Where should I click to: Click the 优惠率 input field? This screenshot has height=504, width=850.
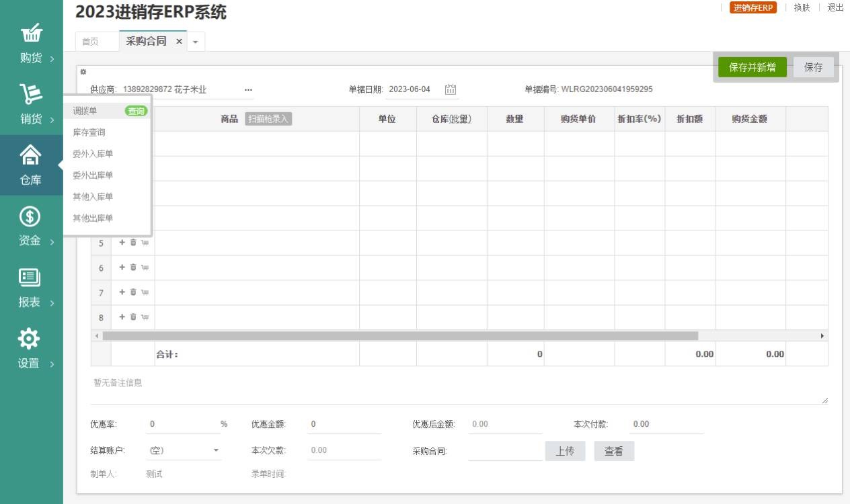pos(183,424)
